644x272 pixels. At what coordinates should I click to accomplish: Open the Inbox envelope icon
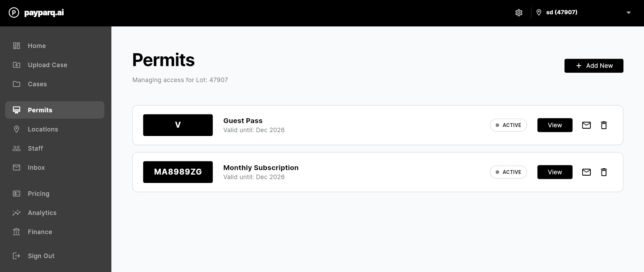tap(16, 167)
